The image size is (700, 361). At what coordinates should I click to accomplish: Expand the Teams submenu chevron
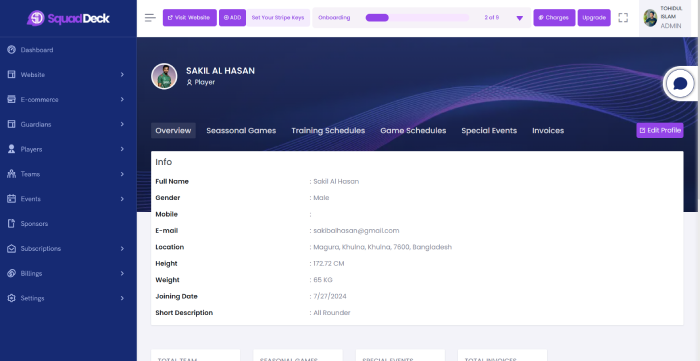[122, 174]
